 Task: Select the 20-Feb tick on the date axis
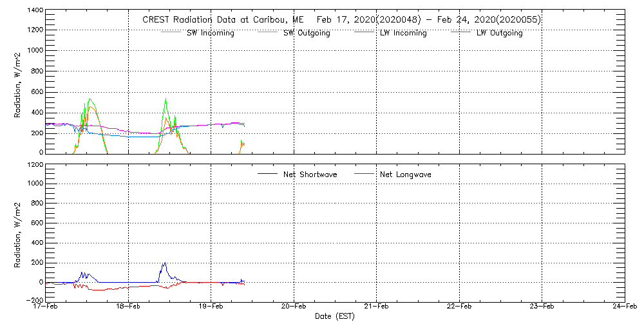[x=294, y=308]
